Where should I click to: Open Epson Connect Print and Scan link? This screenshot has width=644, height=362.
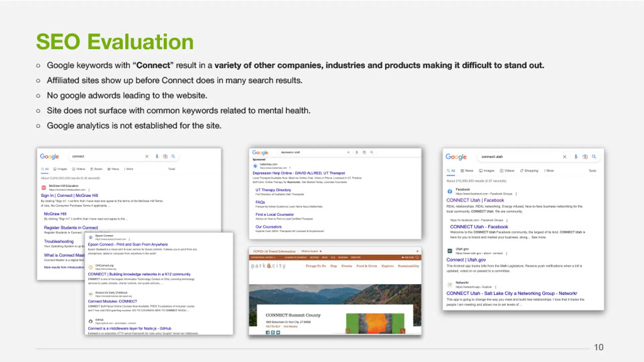[x=127, y=244]
